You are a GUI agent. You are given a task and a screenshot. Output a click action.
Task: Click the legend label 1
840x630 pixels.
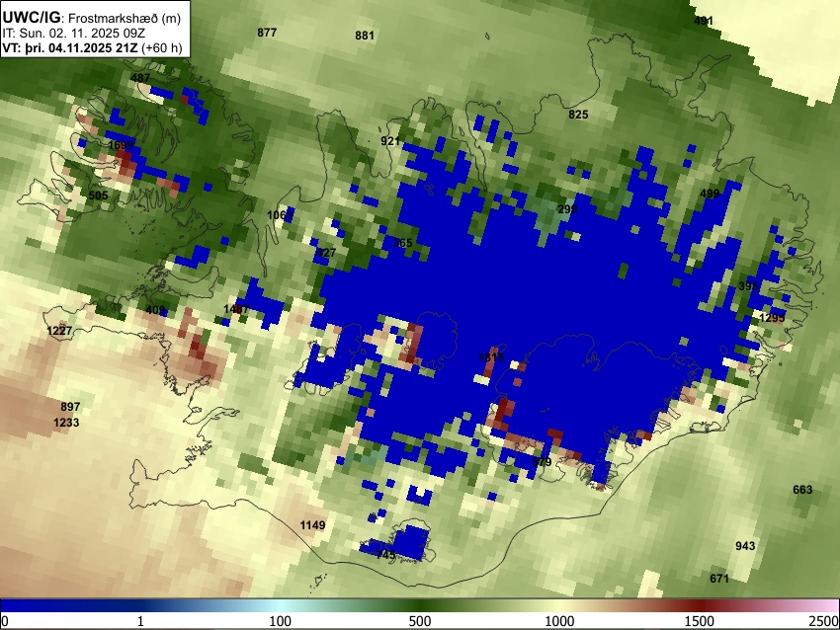pyautogui.click(x=140, y=621)
